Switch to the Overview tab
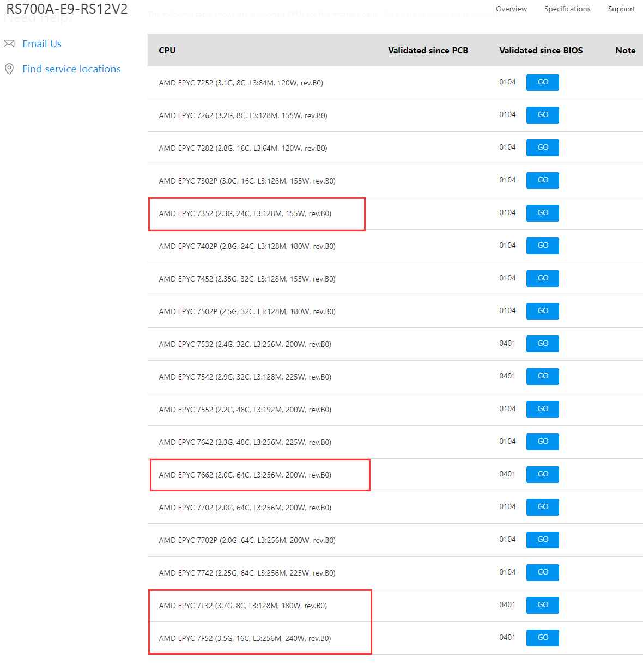The width and height of the screenshot is (643, 672). click(x=511, y=9)
